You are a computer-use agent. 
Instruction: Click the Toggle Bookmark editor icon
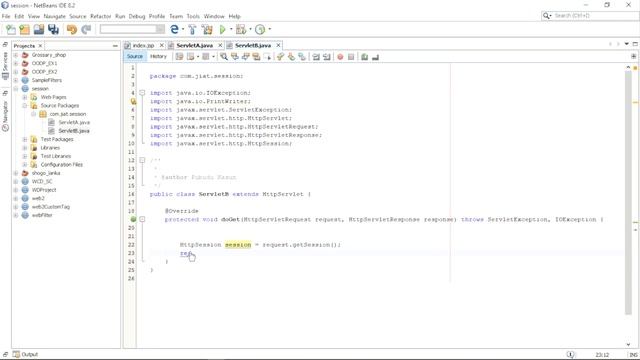pos(302,57)
